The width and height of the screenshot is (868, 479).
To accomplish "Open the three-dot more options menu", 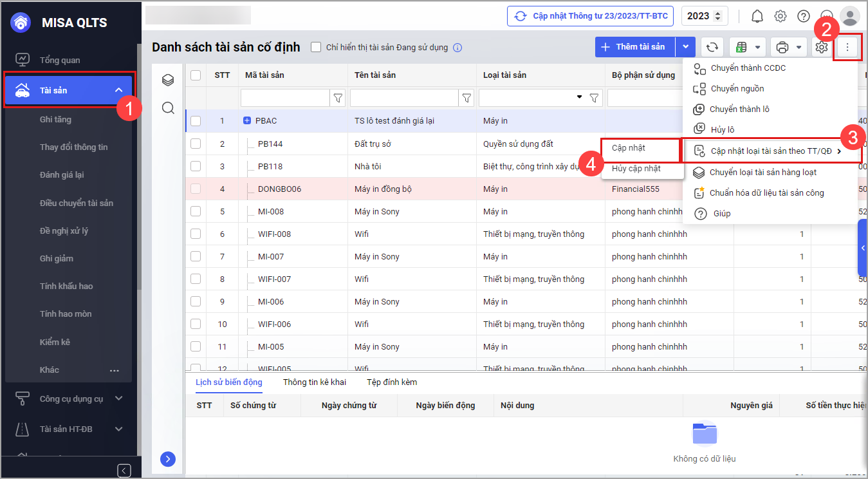I will pos(847,47).
